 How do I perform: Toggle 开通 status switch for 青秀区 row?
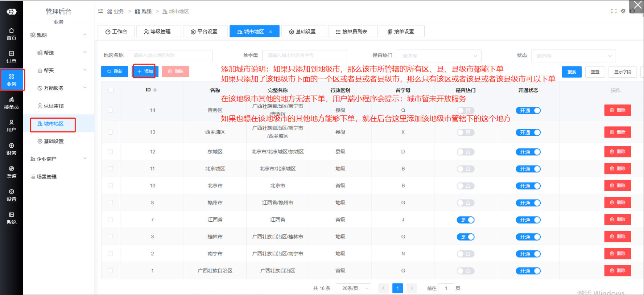pyautogui.click(x=528, y=111)
